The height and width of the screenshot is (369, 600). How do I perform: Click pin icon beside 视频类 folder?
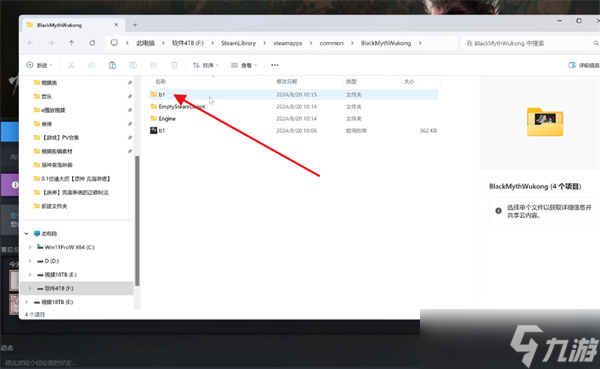pos(130,83)
